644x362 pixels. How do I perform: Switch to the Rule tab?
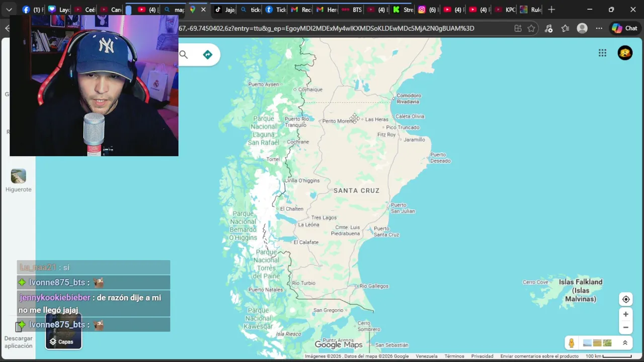click(530, 10)
